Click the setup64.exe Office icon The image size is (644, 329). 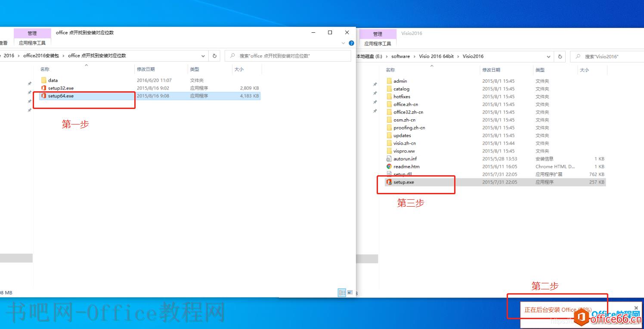43,96
